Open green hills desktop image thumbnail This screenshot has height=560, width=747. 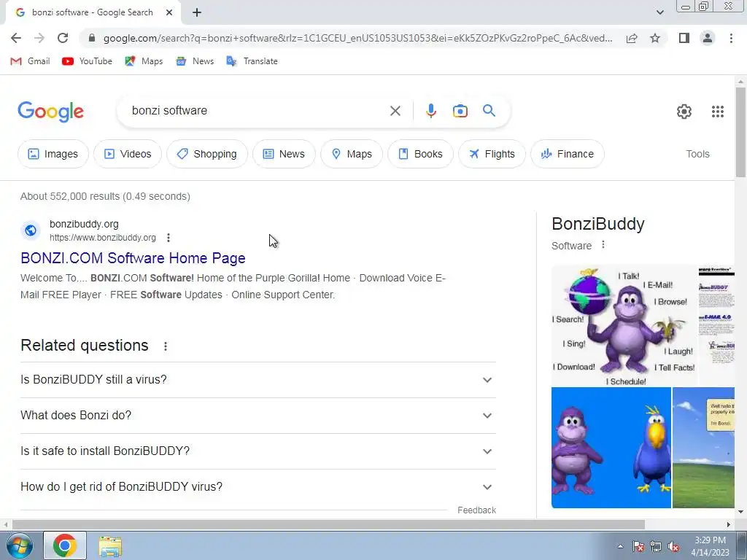[703, 448]
